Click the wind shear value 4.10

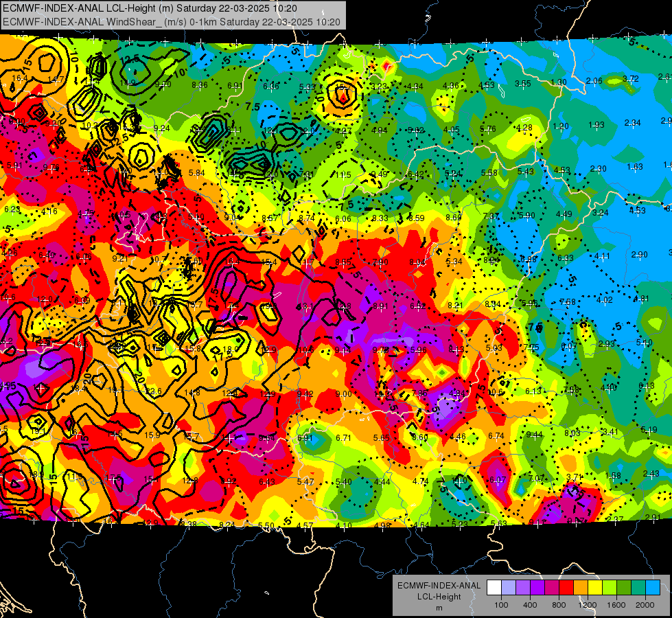tap(344, 525)
